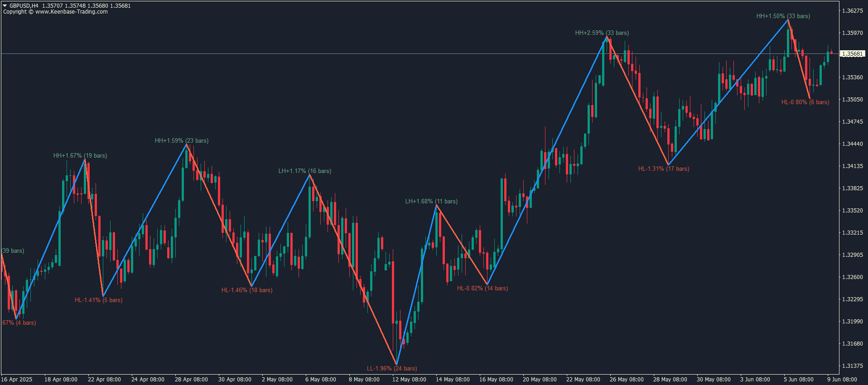Click the 24 Apr 08:00 time label
The height and width of the screenshot is (385, 868).
(x=148, y=380)
